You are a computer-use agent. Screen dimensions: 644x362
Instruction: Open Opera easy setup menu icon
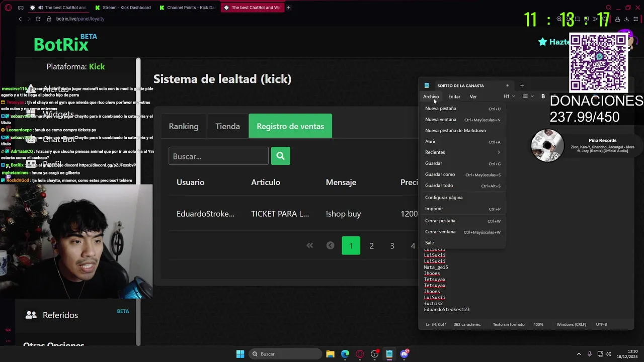pyautogui.click(x=636, y=19)
